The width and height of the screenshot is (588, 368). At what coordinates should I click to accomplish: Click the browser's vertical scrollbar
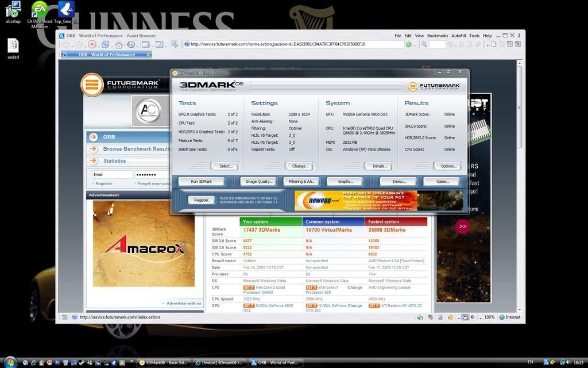(x=520, y=172)
